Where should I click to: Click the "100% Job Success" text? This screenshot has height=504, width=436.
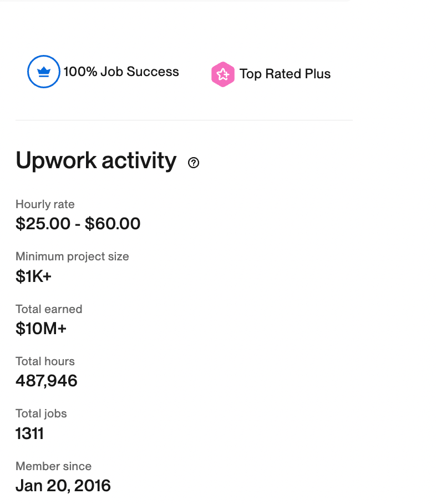pyautogui.click(x=121, y=72)
